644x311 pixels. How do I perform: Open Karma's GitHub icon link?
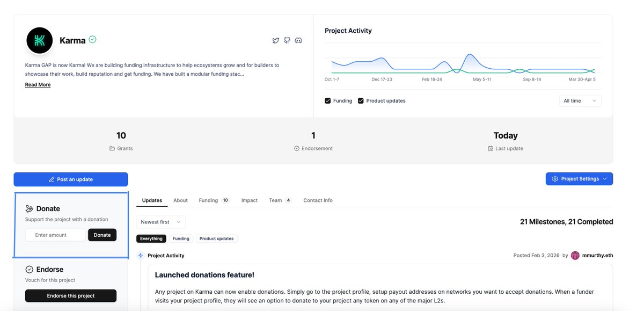287,40
